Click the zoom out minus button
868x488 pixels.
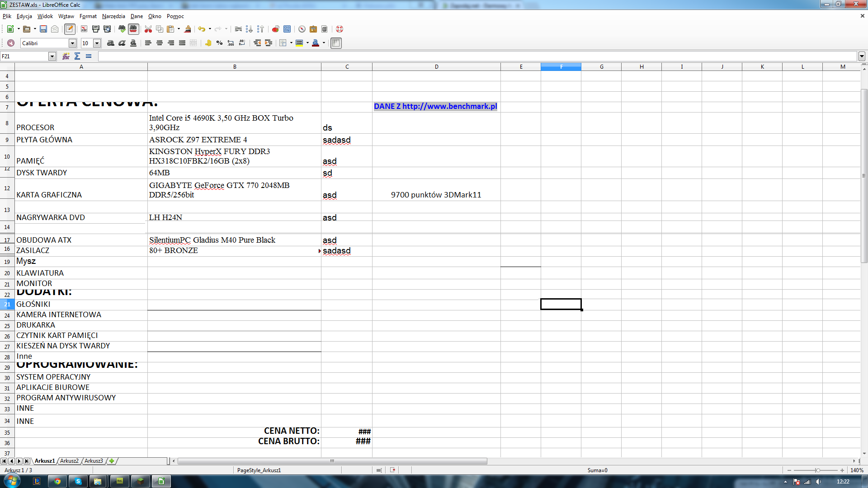pyautogui.click(x=789, y=470)
